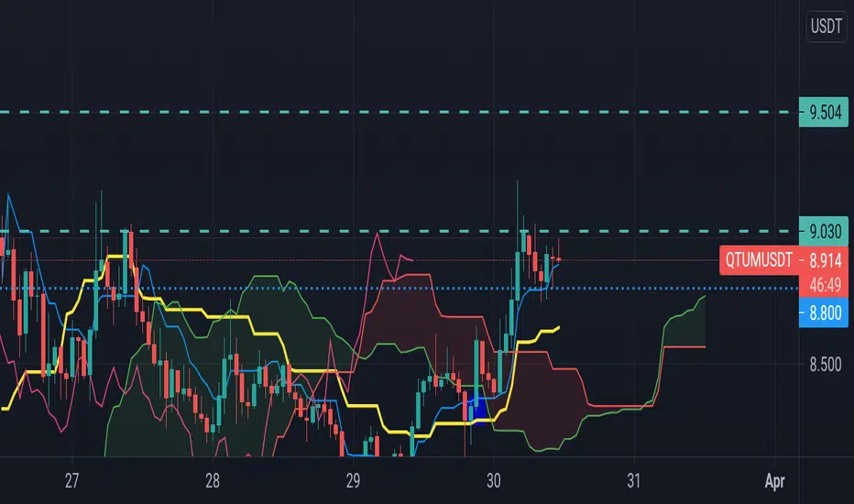Screen dimensions: 854x504
Task: Select the dashed line at 9.030
Action: (x=400, y=232)
